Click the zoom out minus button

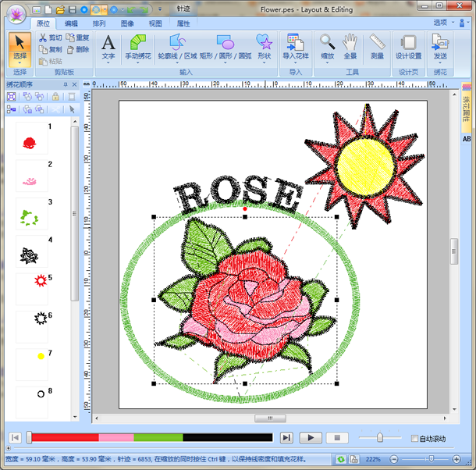(x=394, y=459)
